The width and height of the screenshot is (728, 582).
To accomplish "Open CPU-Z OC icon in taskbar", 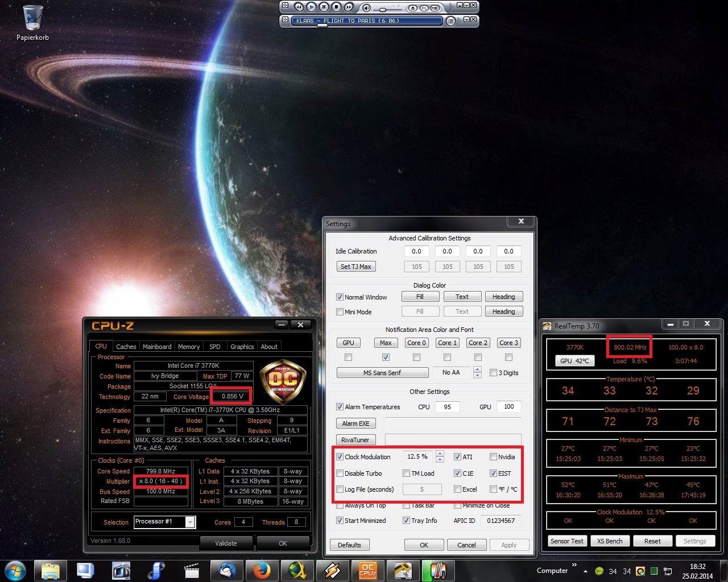I will [x=368, y=571].
